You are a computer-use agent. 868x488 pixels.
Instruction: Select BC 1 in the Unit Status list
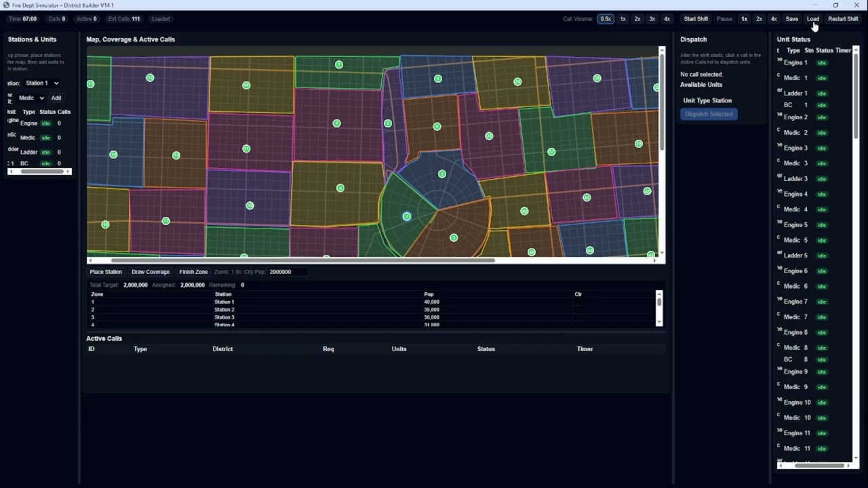pyautogui.click(x=814, y=105)
